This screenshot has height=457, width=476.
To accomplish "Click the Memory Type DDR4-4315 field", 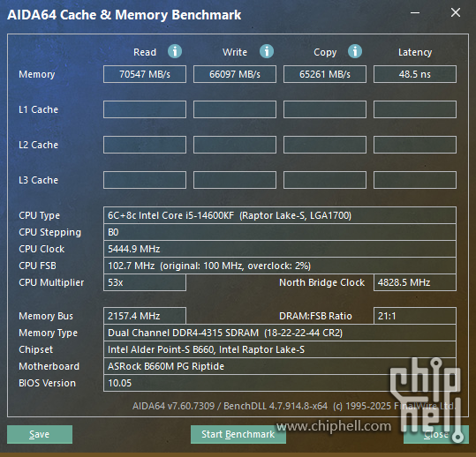I will coord(280,333).
